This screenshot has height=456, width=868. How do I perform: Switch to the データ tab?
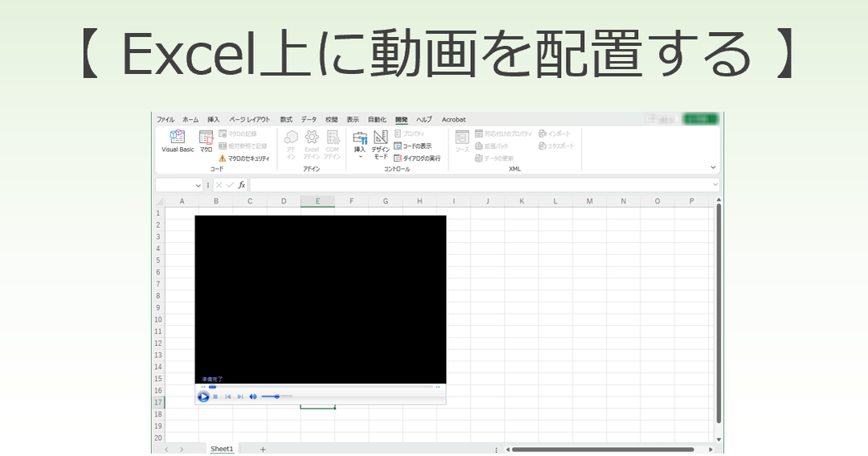click(x=309, y=119)
